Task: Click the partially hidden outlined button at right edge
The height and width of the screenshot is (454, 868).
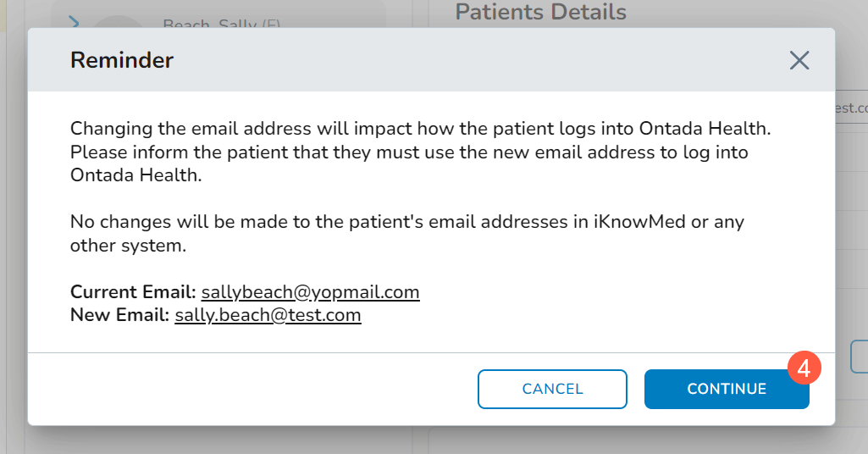Action: point(860,357)
